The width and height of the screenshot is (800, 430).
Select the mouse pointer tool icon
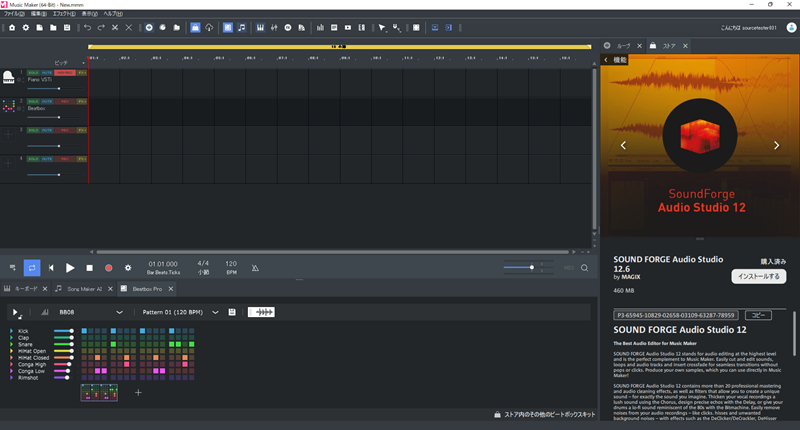[x=382, y=28]
